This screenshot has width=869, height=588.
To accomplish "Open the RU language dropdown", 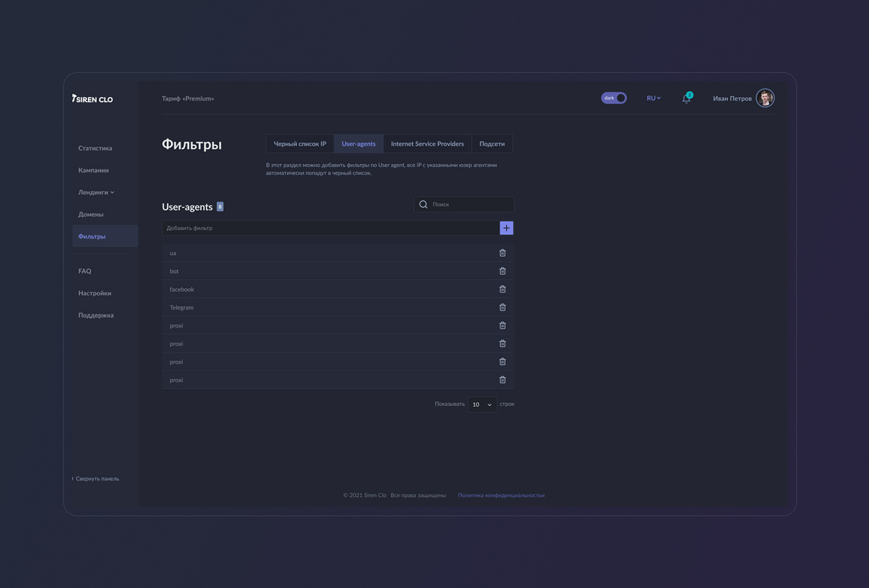I will click(653, 98).
